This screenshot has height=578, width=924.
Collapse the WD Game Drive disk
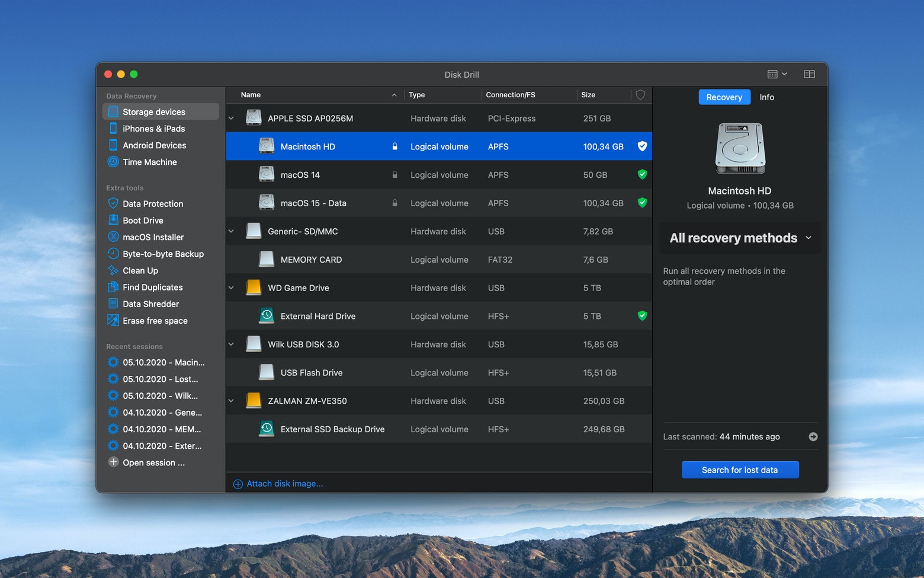[232, 288]
